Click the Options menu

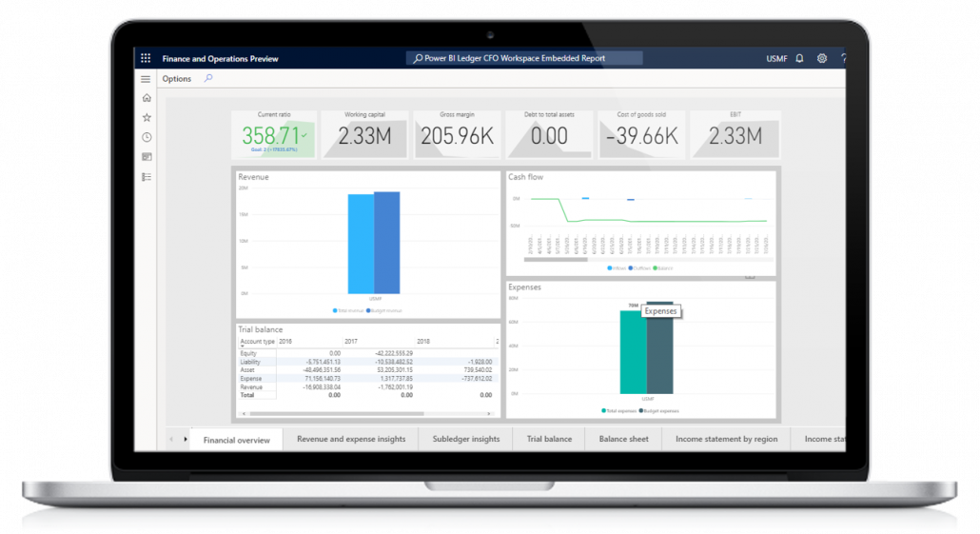click(x=177, y=79)
